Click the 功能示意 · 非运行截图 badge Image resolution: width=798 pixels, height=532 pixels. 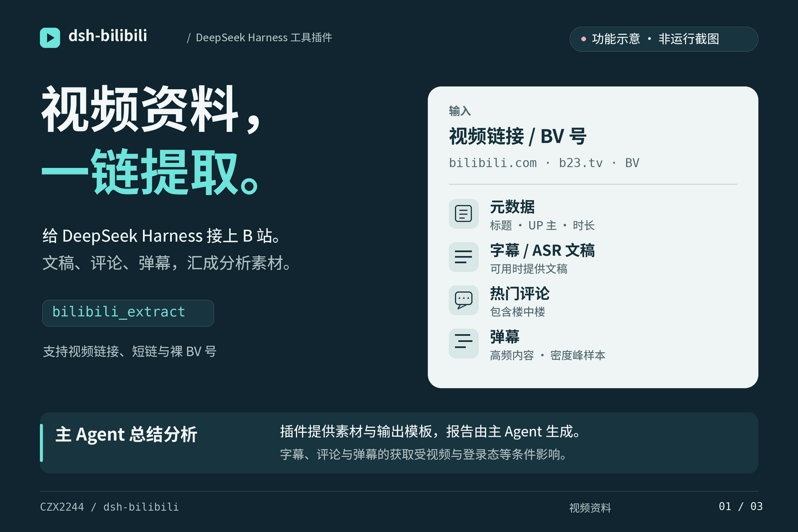[664, 39]
